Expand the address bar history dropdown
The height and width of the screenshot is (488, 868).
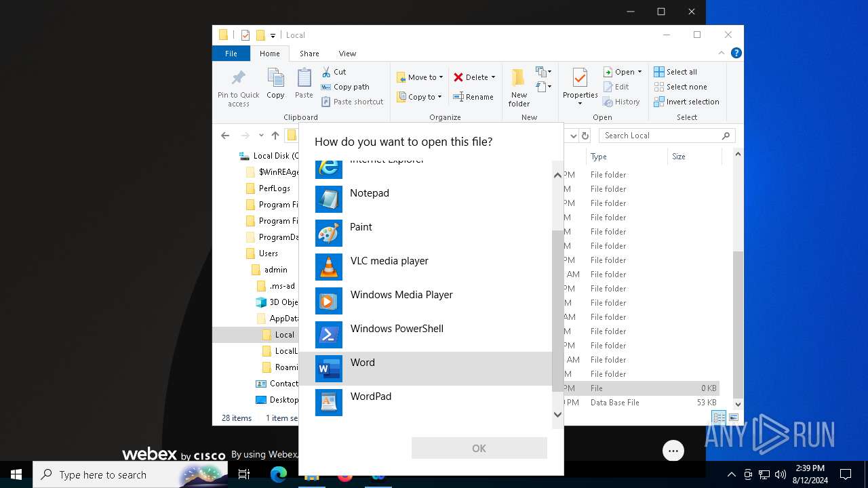point(573,136)
